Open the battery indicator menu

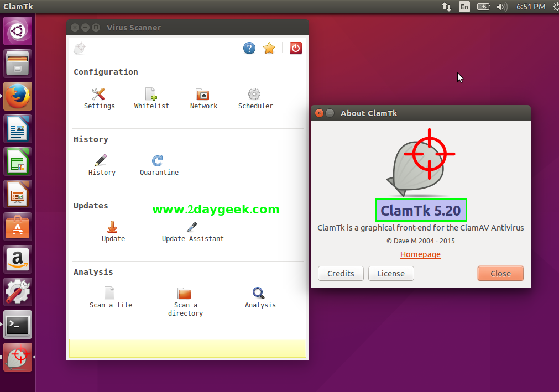tap(483, 7)
